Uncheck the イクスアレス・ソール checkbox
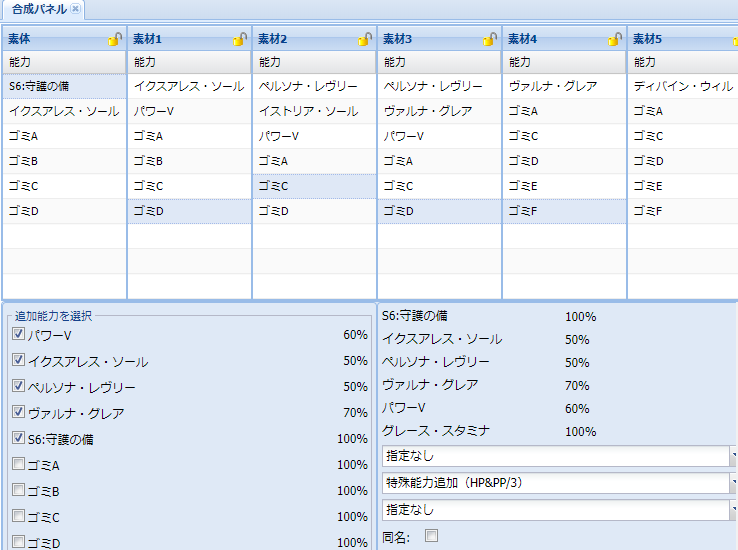Viewport: 738px width, 550px height. point(18,360)
